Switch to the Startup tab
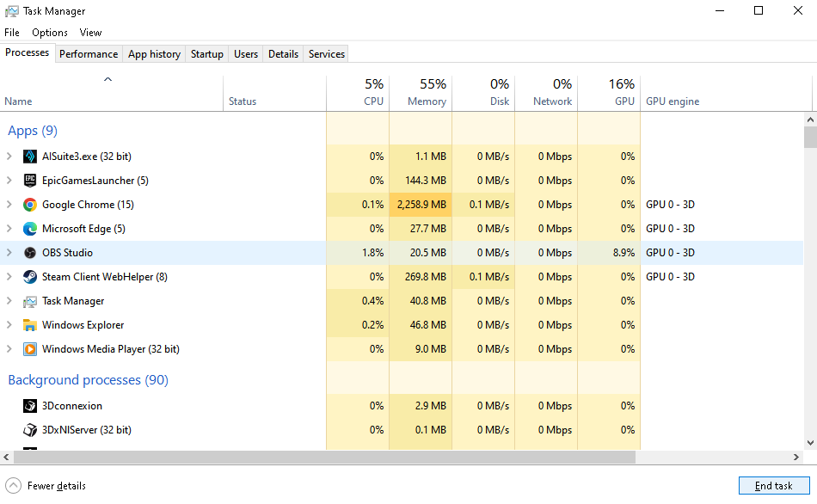 207,54
